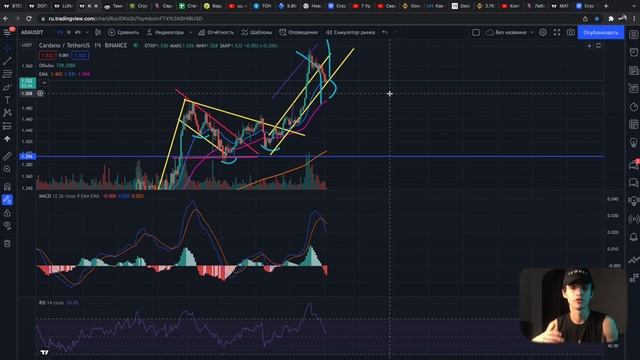Select the crosshair cursor tool
Viewport: 640px width, 360px height.
tap(7, 48)
